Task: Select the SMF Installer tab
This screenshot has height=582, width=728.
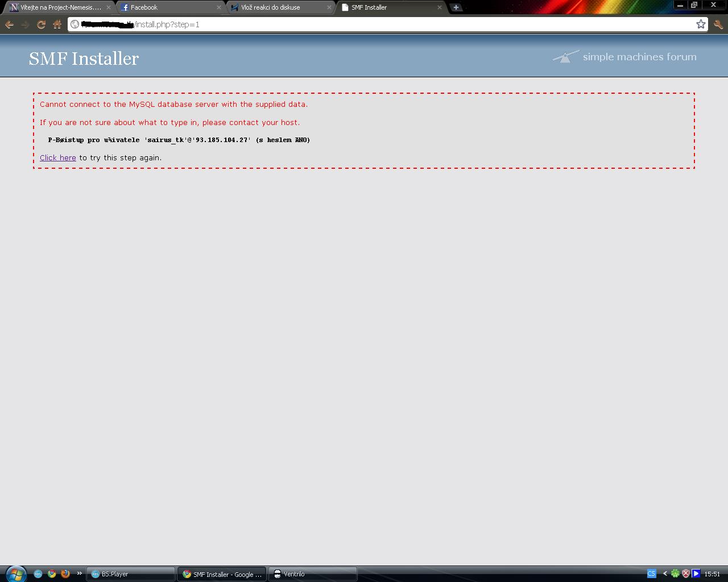Action: tap(391, 7)
